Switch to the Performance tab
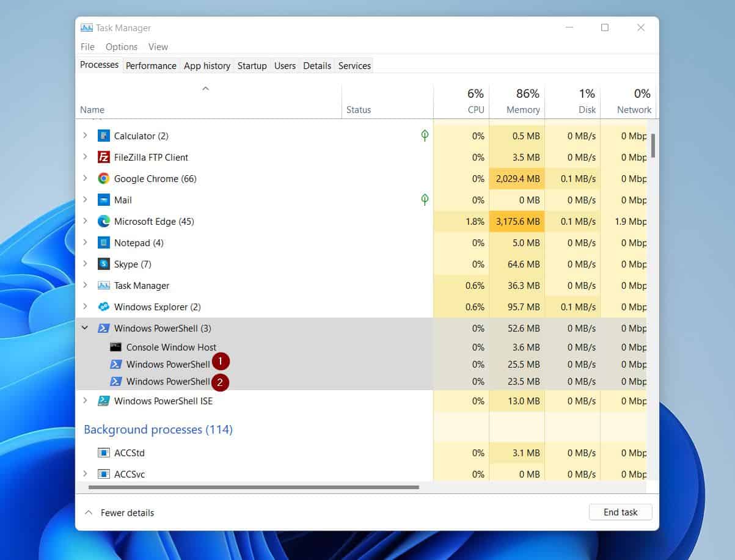Viewport: 735px width, 560px height. click(151, 65)
